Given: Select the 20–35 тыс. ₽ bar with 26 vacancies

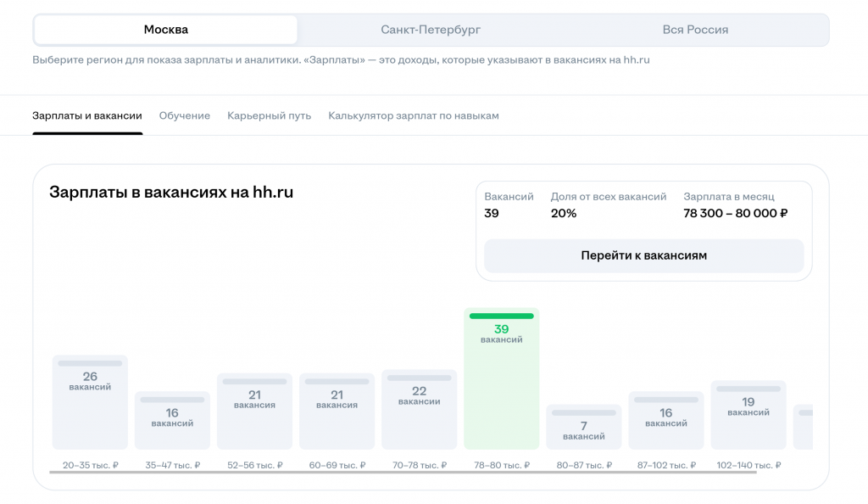Looking at the screenshot, I should (90, 402).
